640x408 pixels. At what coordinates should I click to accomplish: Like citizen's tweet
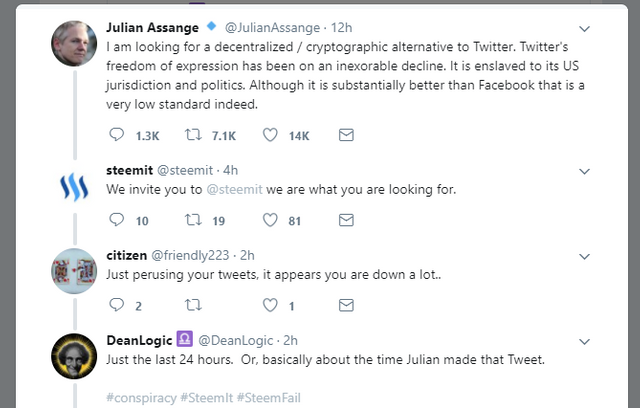[x=270, y=305]
